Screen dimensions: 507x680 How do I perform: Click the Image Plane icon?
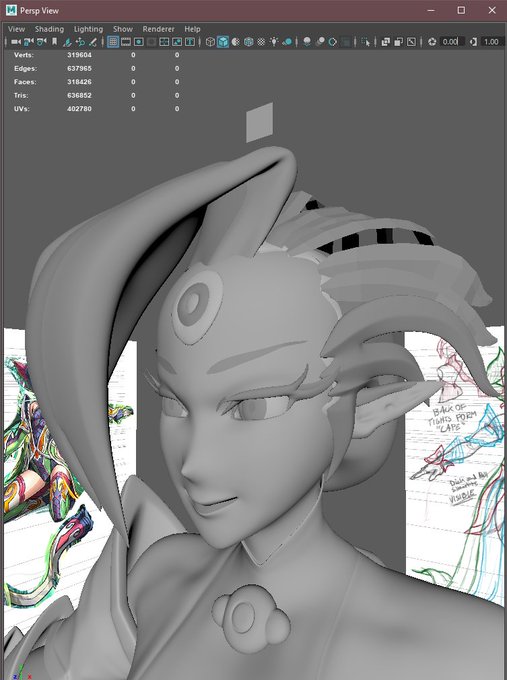click(x=67, y=42)
